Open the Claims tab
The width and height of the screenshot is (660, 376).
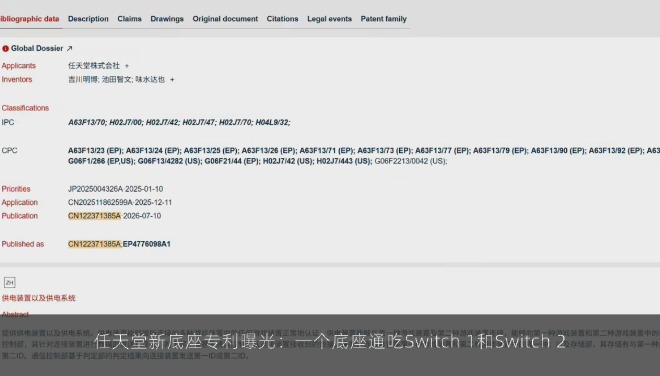click(129, 19)
